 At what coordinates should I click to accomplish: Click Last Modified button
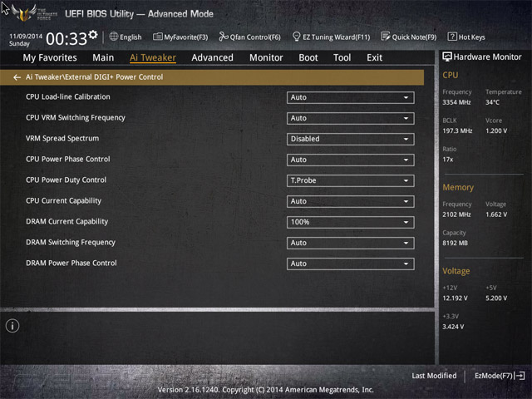(x=434, y=376)
